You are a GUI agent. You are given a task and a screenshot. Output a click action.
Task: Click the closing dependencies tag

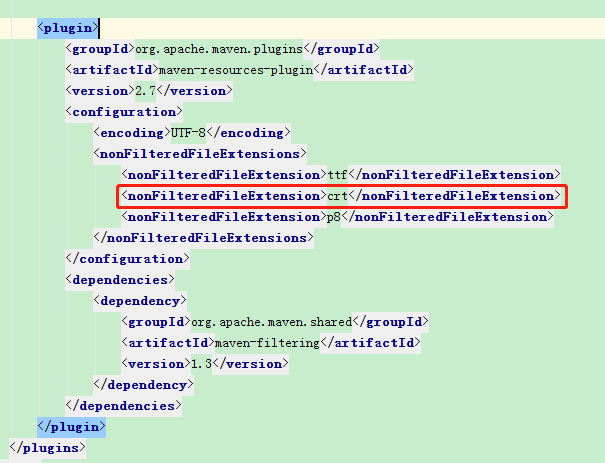tap(123, 406)
